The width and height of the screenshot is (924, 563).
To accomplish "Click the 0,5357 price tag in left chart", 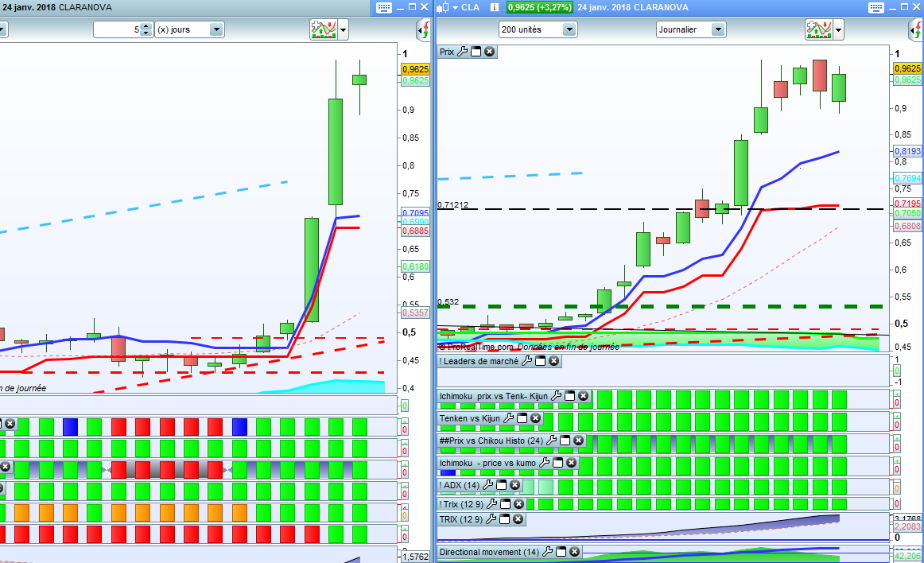I will [x=415, y=313].
